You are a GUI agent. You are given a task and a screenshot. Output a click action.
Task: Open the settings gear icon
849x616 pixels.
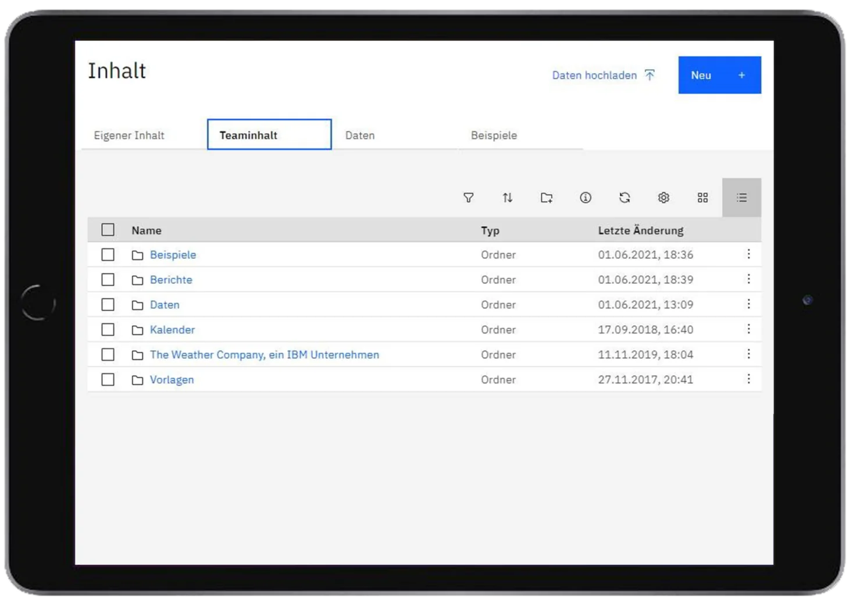(663, 198)
